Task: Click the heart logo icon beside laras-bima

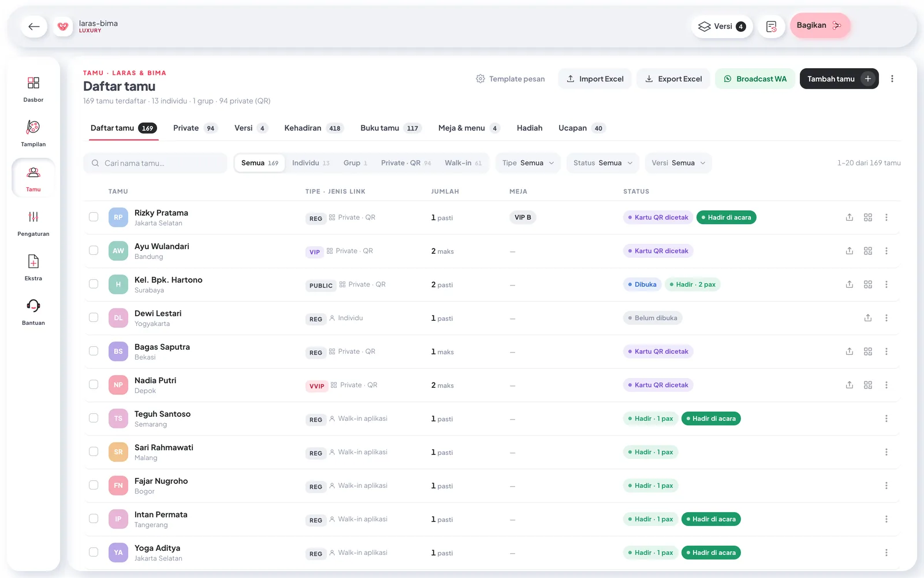Action: [x=63, y=26]
